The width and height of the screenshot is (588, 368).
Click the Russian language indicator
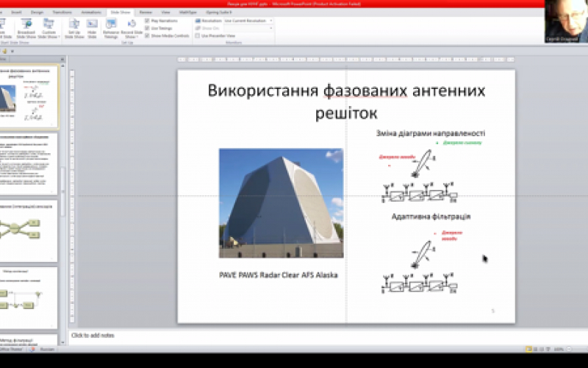pyautogui.click(x=47, y=349)
